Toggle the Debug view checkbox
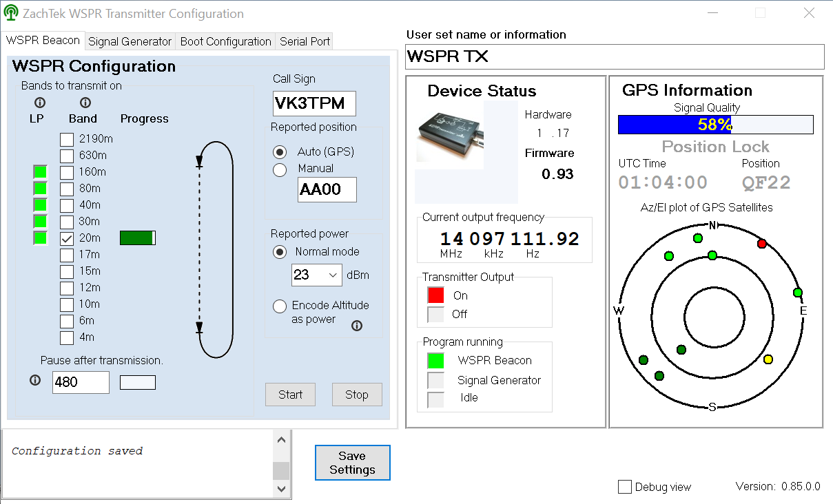This screenshot has width=833, height=504. tap(625, 487)
